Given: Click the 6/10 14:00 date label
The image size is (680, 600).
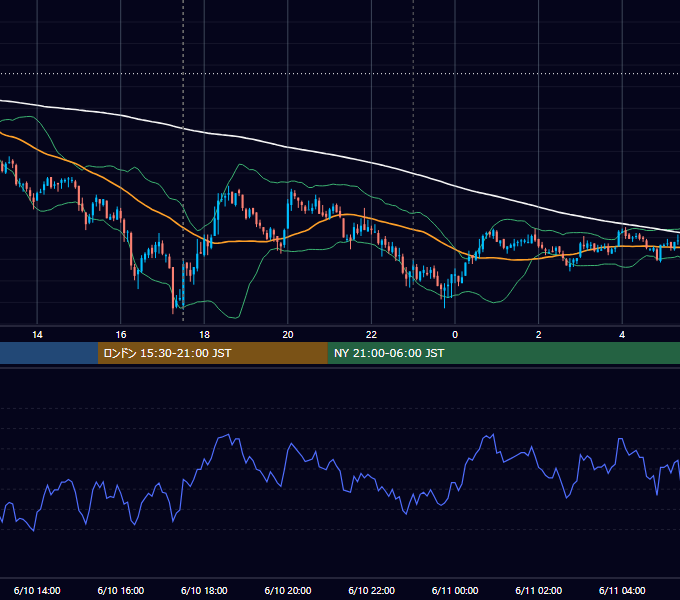Looking at the screenshot, I should click(37, 590).
